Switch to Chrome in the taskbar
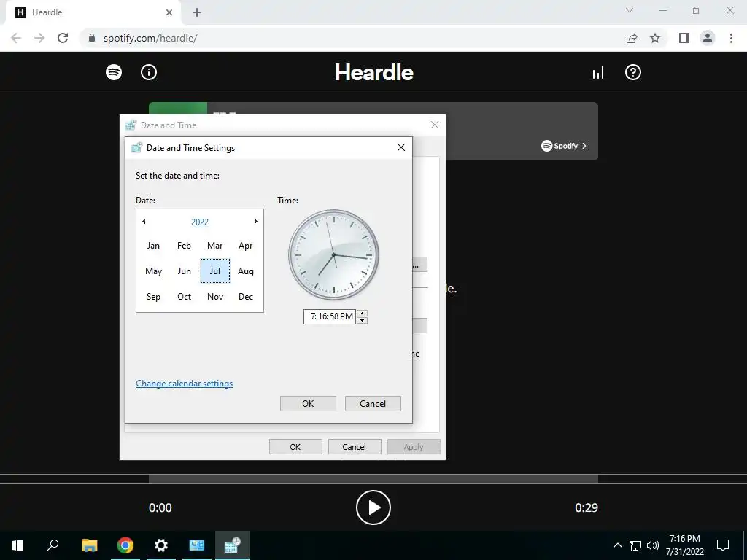 click(x=125, y=545)
